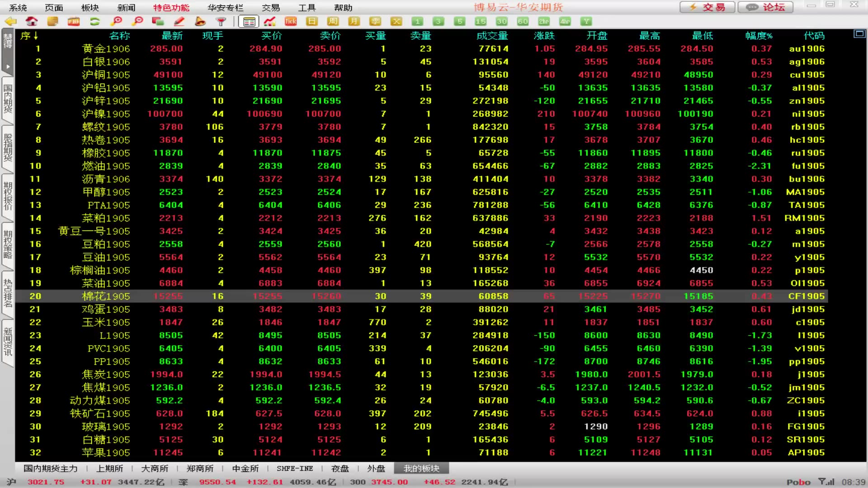Screen dimensions: 868x488
Task: Click the yellow X period icon
Action: (x=396, y=21)
